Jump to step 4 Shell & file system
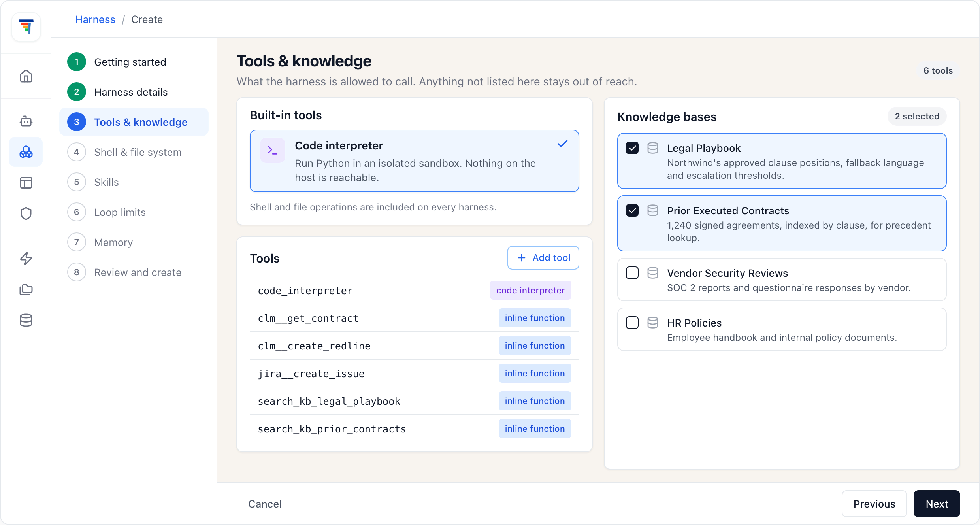This screenshot has width=980, height=525. (134, 152)
